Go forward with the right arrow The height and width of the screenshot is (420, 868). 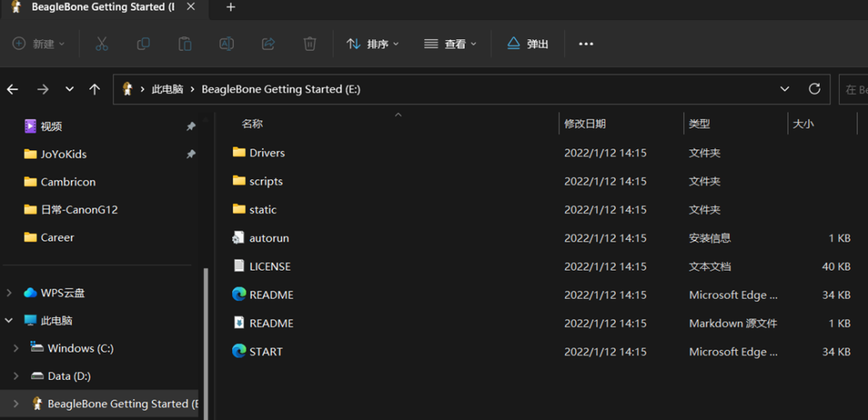(x=43, y=89)
